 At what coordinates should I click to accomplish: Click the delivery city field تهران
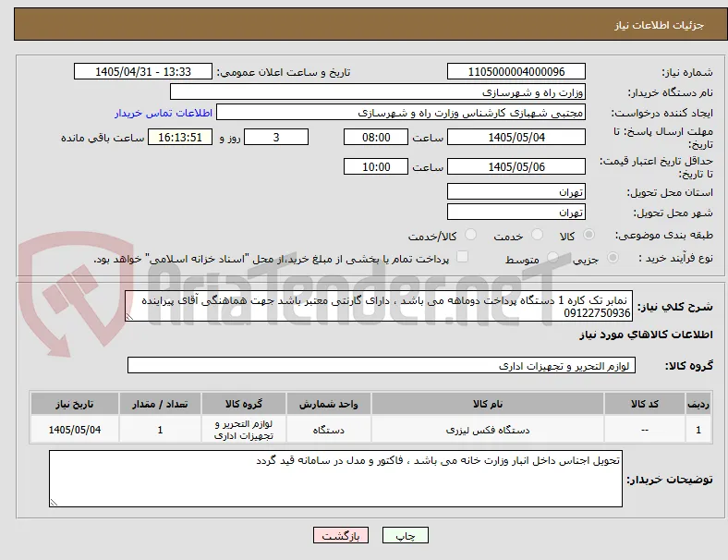pyautogui.click(x=516, y=212)
